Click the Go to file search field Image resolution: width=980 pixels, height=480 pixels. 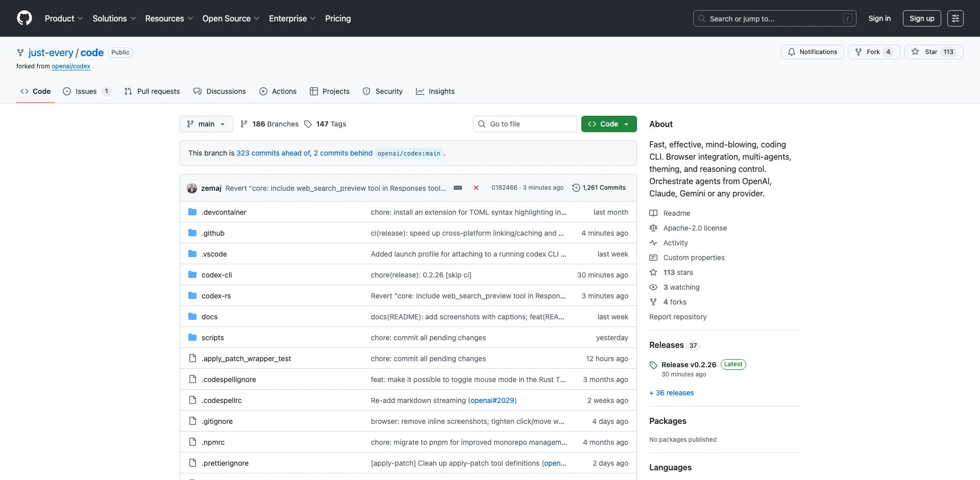tap(526, 124)
